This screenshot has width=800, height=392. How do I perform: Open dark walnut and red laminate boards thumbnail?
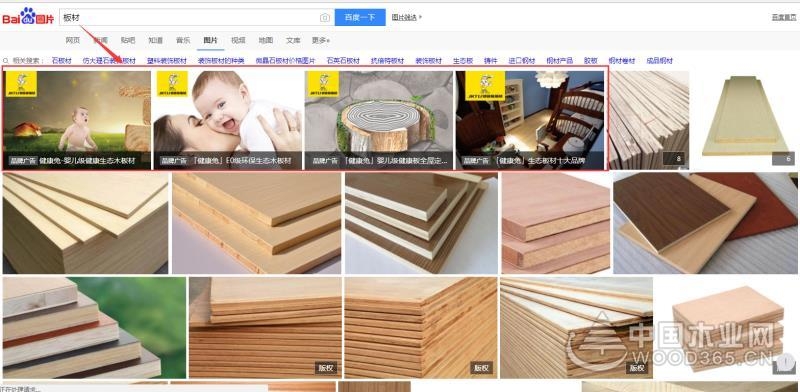pyautogui.click(x=705, y=223)
